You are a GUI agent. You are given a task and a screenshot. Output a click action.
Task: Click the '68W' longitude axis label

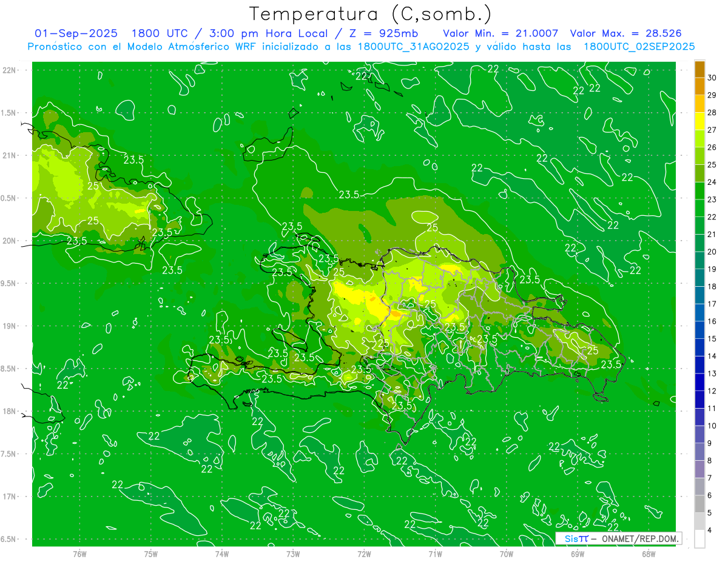[649, 554]
